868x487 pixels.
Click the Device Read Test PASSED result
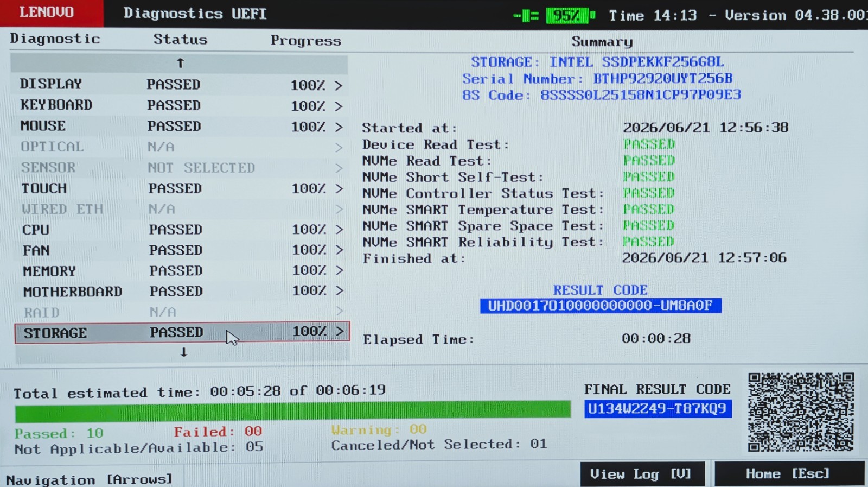[649, 144]
